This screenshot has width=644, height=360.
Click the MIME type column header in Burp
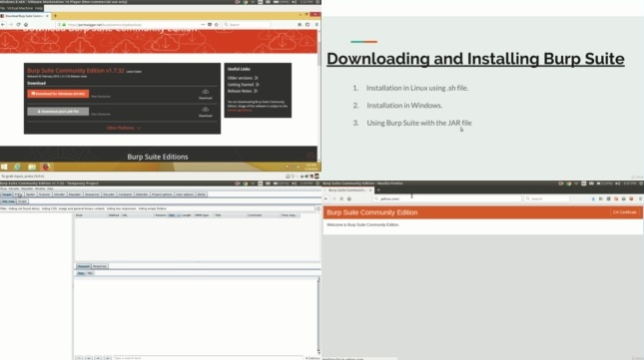[204, 215]
